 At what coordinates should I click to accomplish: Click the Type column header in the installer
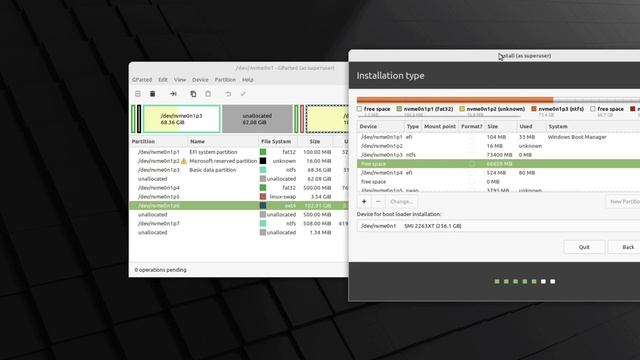point(413,127)
